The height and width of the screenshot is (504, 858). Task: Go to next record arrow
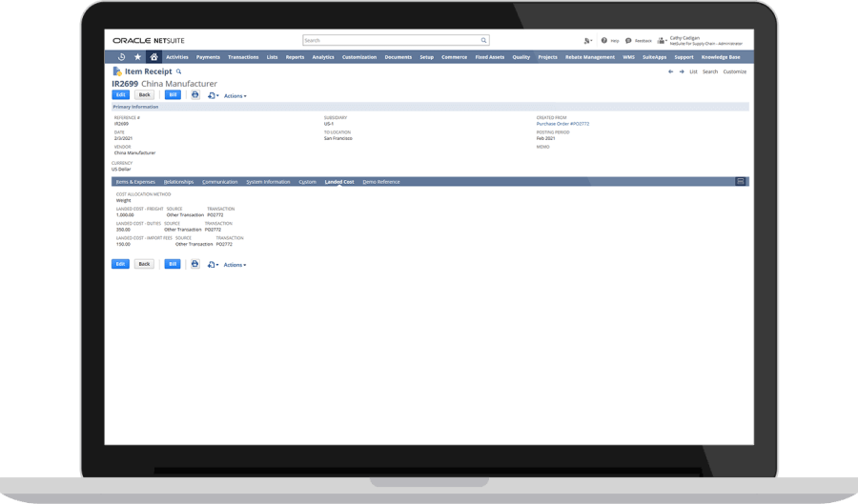pyautogui.click(x=682, y=71)
